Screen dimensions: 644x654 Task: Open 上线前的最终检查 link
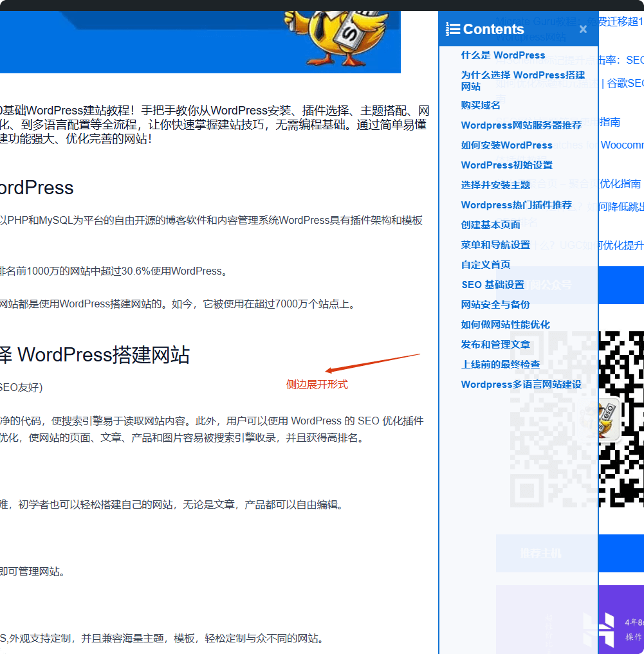(501, 365)
